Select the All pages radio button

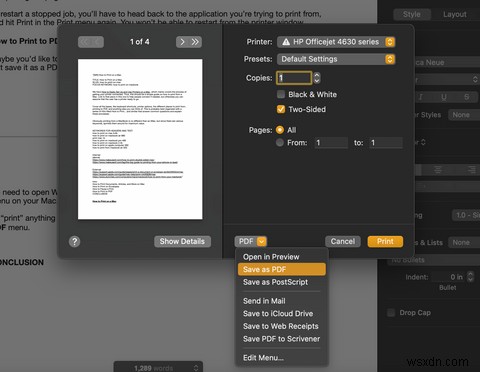pos(280,130)
